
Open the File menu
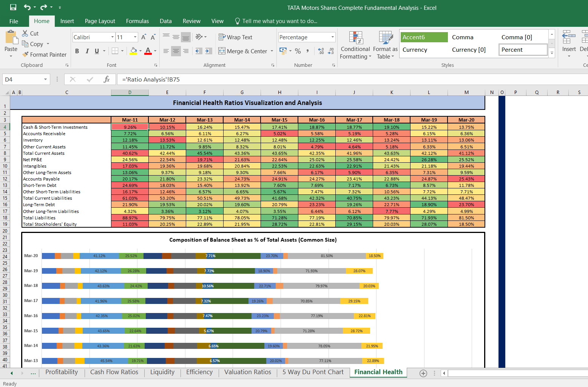pyautogui.click(x=14, y=21)
